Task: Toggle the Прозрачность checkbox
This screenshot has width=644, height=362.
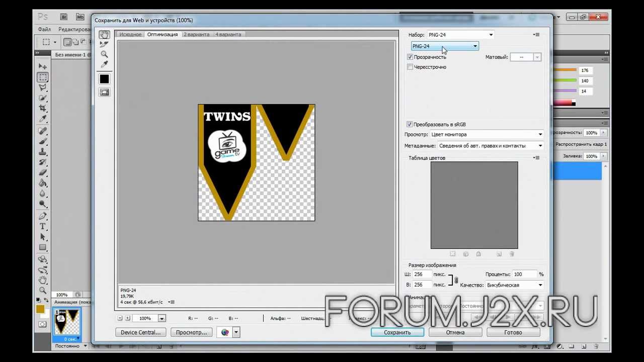Action: tap(410, 57)
